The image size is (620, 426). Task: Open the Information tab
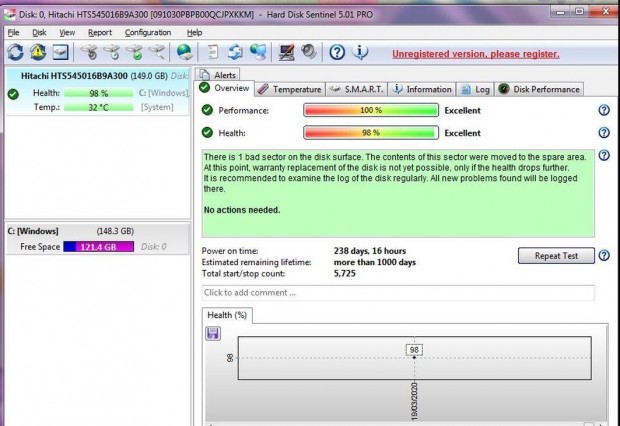[422, 89]
